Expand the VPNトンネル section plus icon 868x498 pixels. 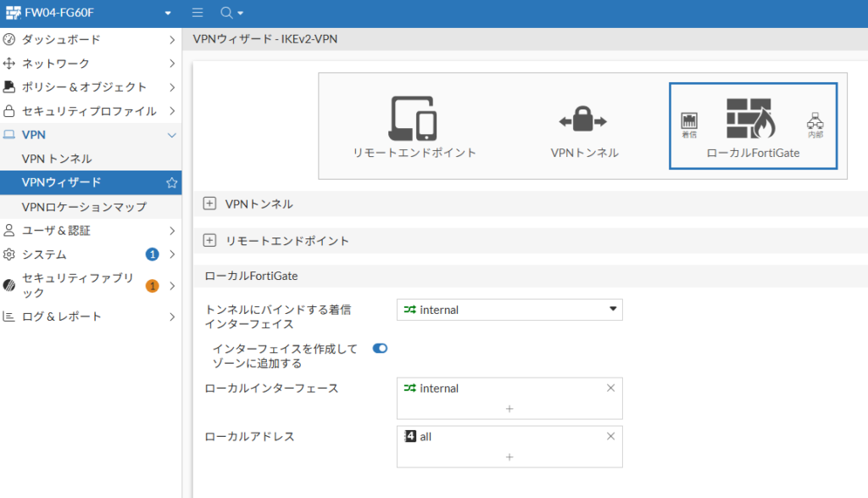pos(209,204)
